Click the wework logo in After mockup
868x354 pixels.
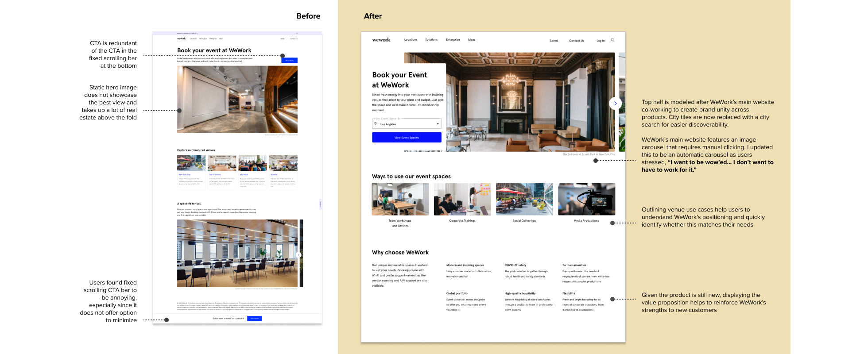(x=381, y=40)
